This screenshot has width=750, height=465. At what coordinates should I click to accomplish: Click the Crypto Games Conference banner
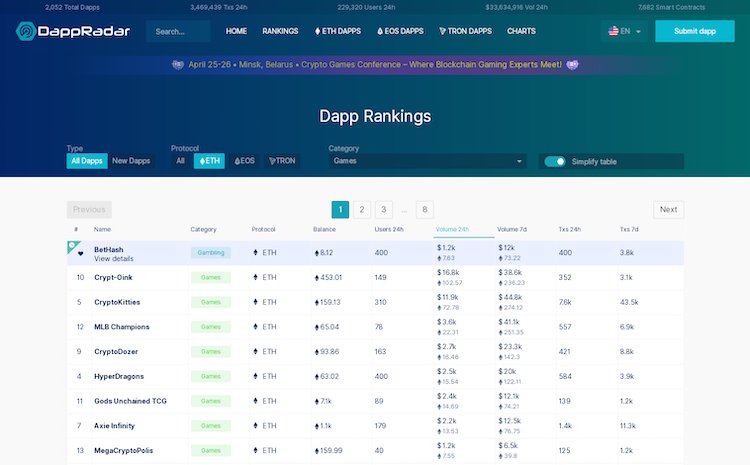pyautogui.click(x=375, y=64)
